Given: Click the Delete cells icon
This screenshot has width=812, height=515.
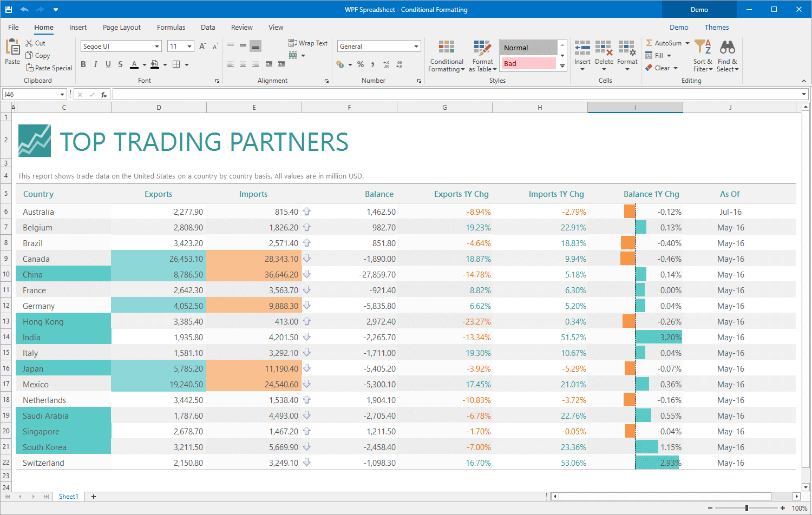Looking at the screenshot, I should pos(604,48).
